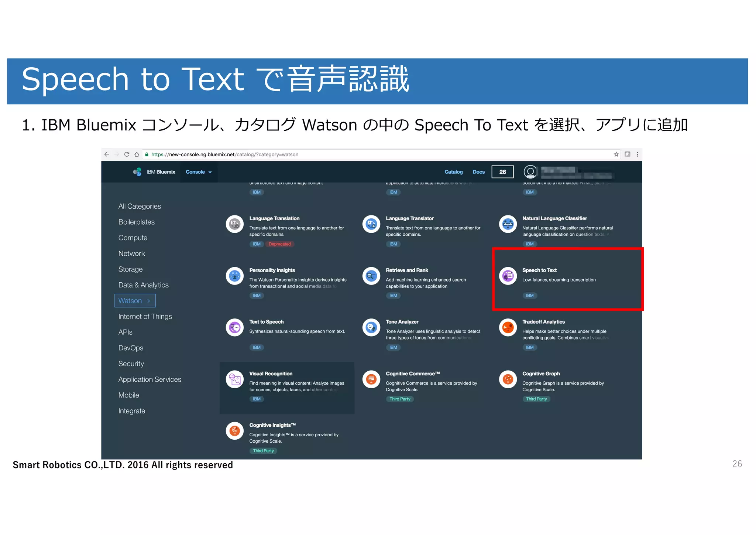The width and height of the screenshot is (756, 535).
Task: Select All Categories in sidebar
Action: (140, 206)
